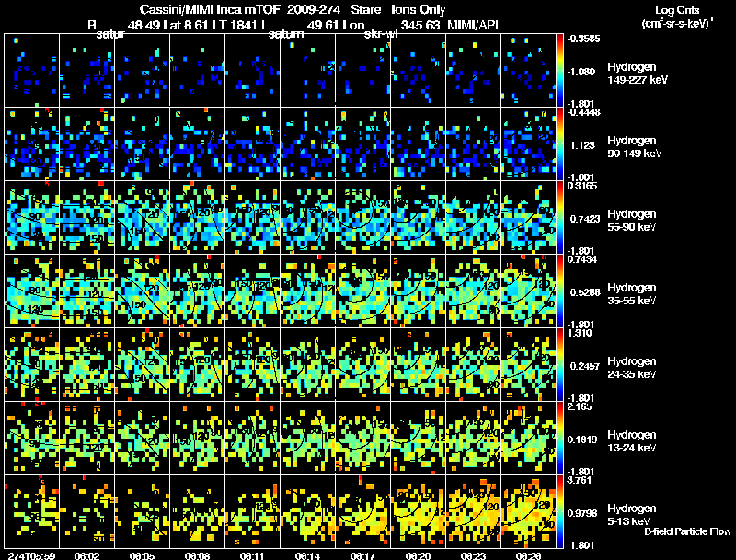Screen dimensions: 736x560
Task: Select the 'Hydrogen 149-227 keV' row label
Action: tap(638, 74)
